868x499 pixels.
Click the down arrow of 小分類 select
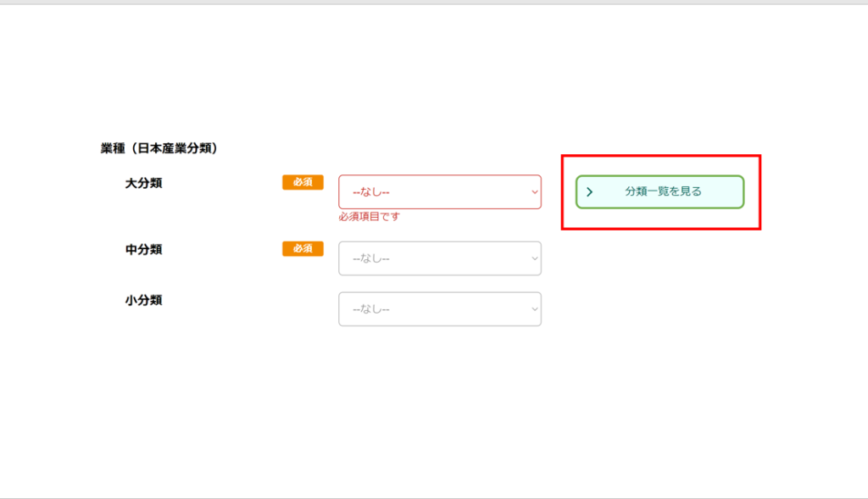(x=535, y=309)
